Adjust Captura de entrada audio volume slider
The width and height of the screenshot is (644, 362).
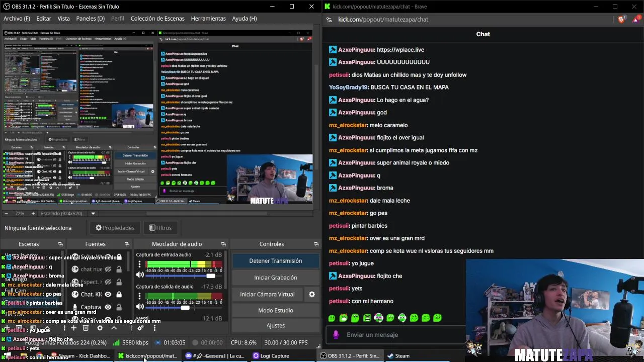click(183, 276)
